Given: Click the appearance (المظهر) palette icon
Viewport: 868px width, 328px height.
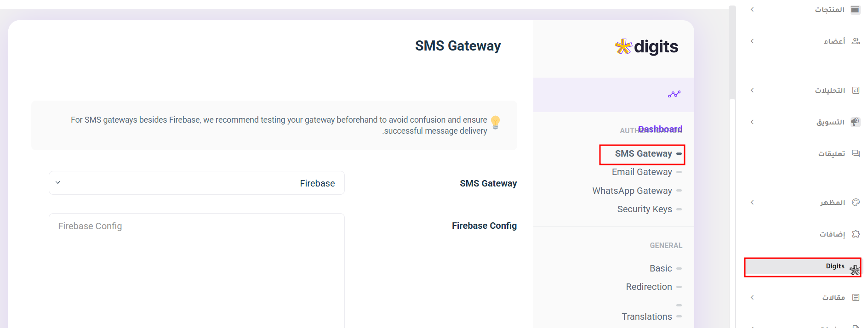Looking at the screenshot, I should click(856, 203).
